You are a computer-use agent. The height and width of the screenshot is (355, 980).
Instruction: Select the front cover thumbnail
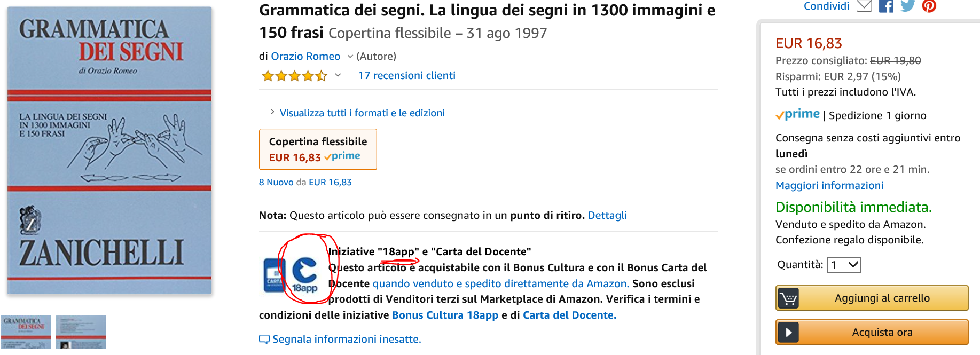tap(26, 332)
